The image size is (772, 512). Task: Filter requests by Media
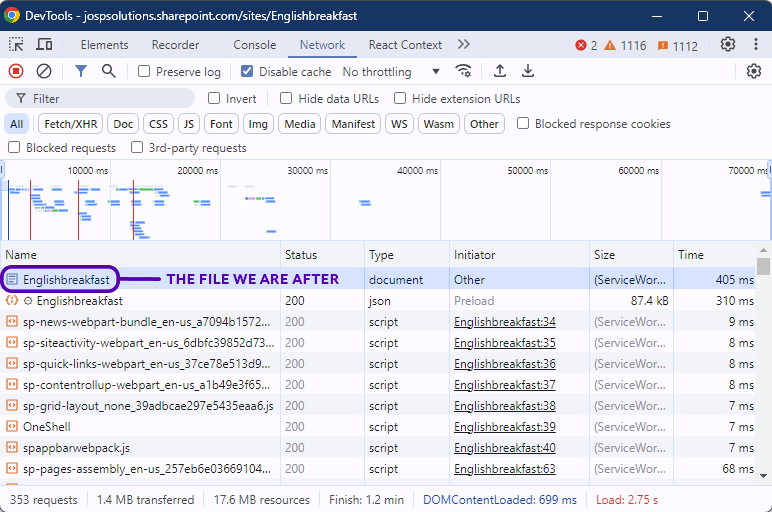click(299, 124)
